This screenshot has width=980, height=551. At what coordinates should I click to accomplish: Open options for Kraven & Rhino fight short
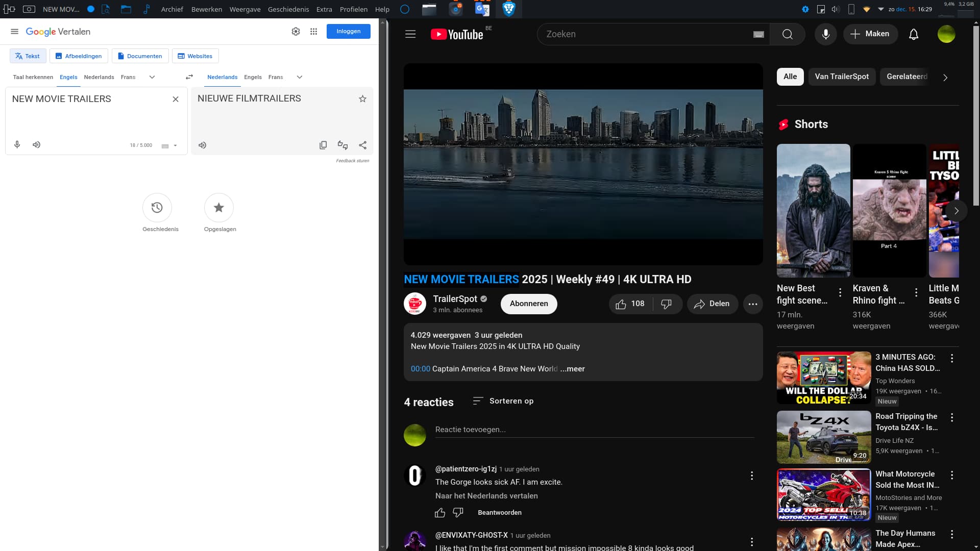click(916, 292)
